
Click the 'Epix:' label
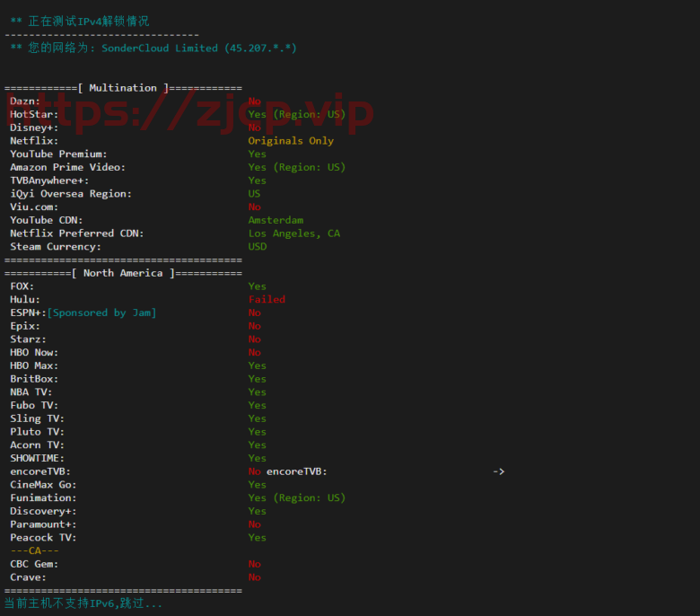tap(25, 326)
